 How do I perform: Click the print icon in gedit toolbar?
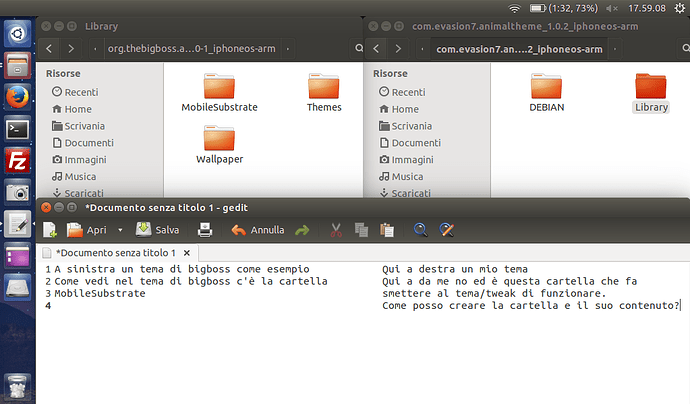pyautogui.click(x=205, y=230)
